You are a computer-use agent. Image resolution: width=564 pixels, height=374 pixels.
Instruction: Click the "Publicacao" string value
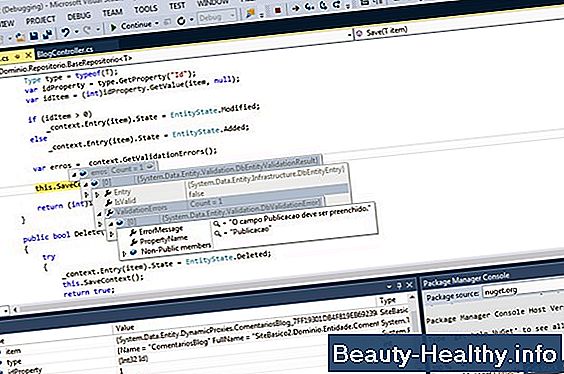(251, 231)
